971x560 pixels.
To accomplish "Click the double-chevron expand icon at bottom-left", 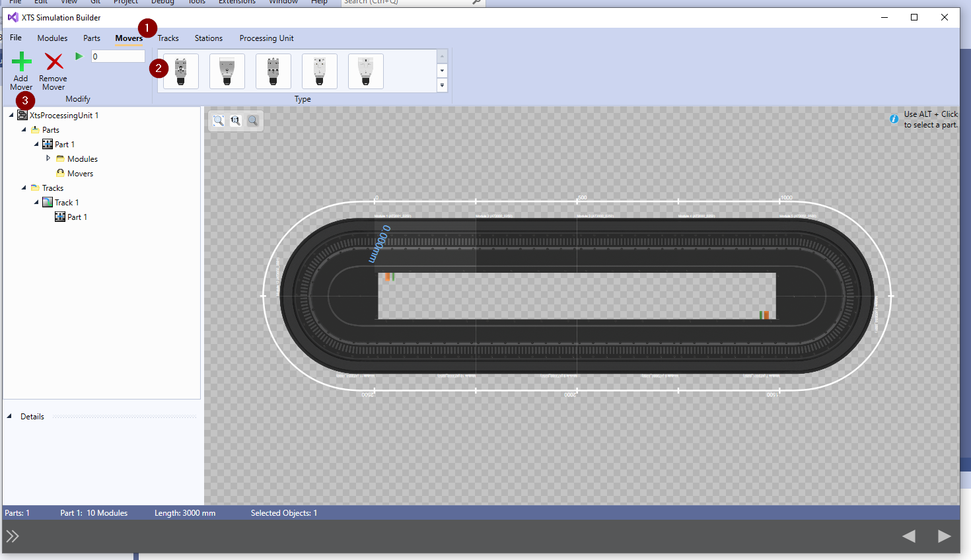I will 13,536.
